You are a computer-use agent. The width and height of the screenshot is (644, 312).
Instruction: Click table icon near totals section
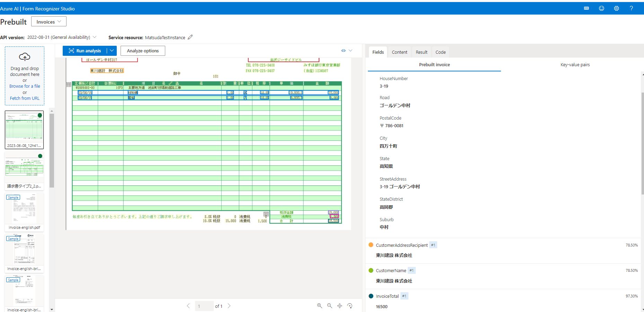click(x=266, y=214)
